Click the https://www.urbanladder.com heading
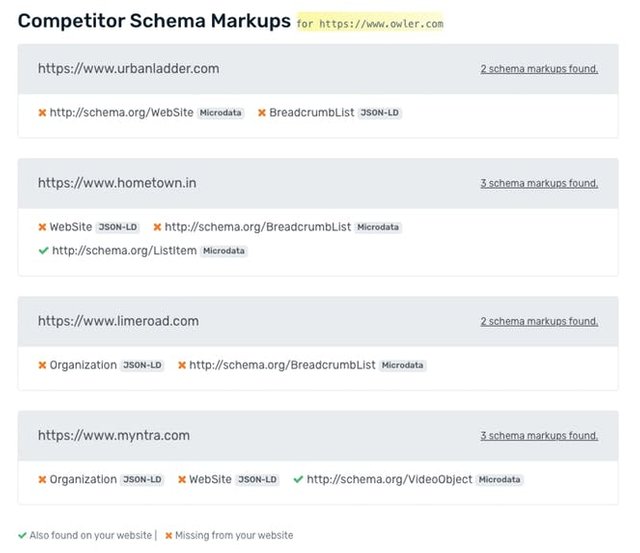This screenshot has width=640, height=553. (129, 69)
